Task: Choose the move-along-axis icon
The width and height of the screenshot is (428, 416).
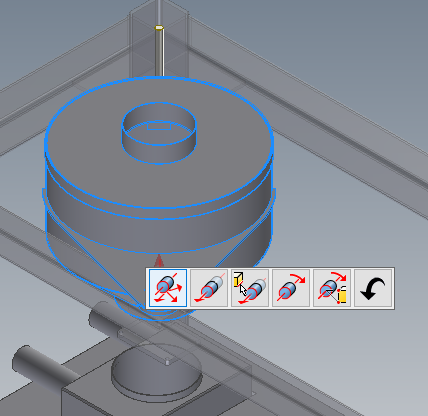Action: tap(209, 288)
